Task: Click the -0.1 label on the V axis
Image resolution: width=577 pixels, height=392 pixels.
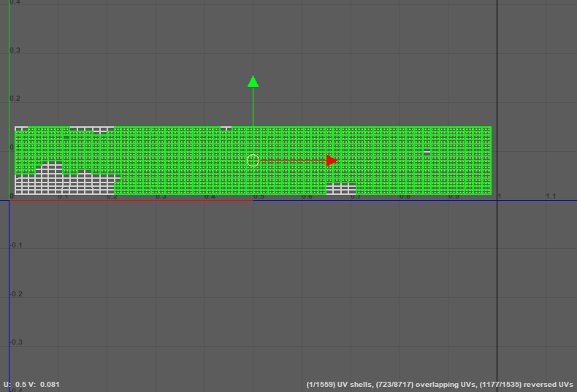Action: (x=16, y=245)
